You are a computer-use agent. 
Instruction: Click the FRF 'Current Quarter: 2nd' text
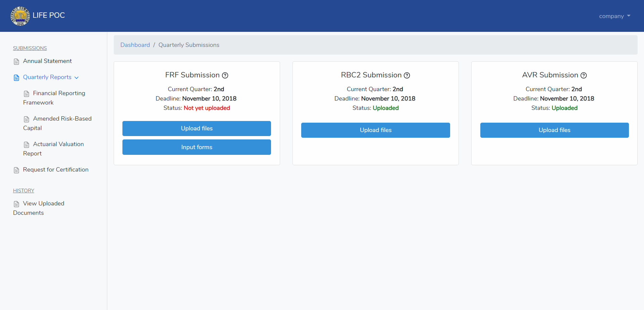click(x=196, y=89)
